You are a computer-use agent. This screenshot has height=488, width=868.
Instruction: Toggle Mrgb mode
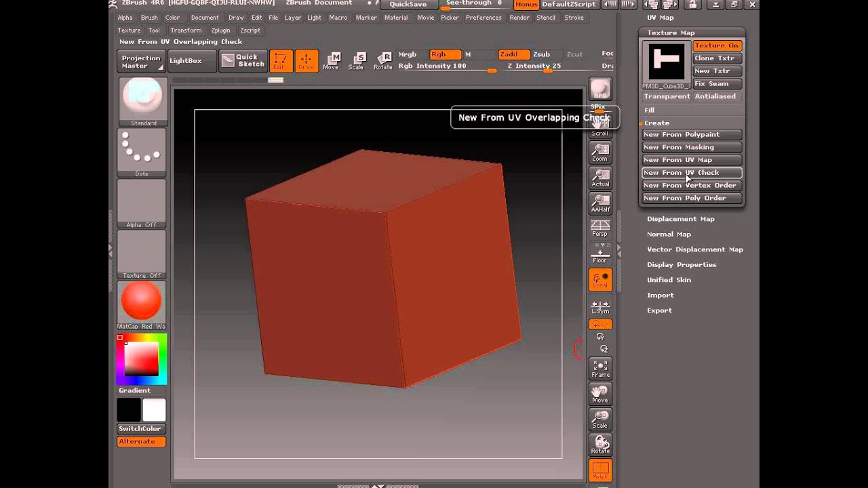pos(408,54)
